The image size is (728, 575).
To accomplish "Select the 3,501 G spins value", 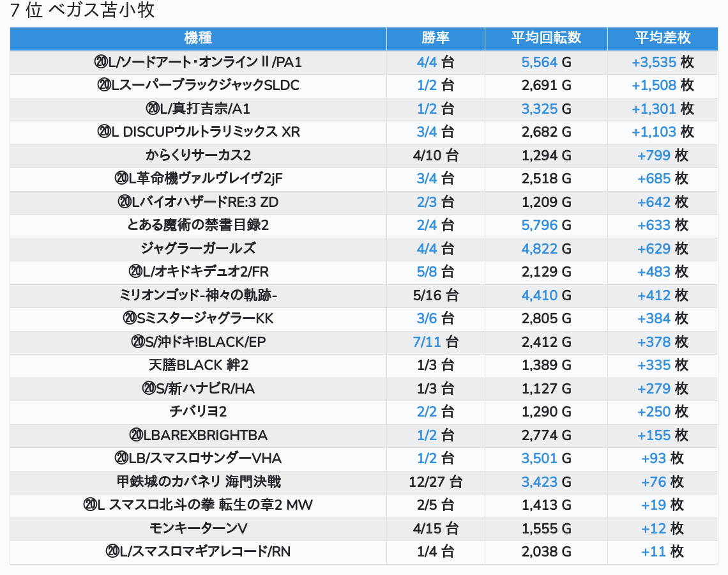I will coord(546,459).
